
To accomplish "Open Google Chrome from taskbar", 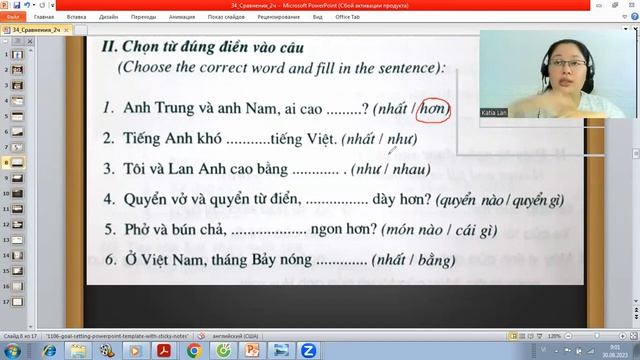I will point(194,351).
